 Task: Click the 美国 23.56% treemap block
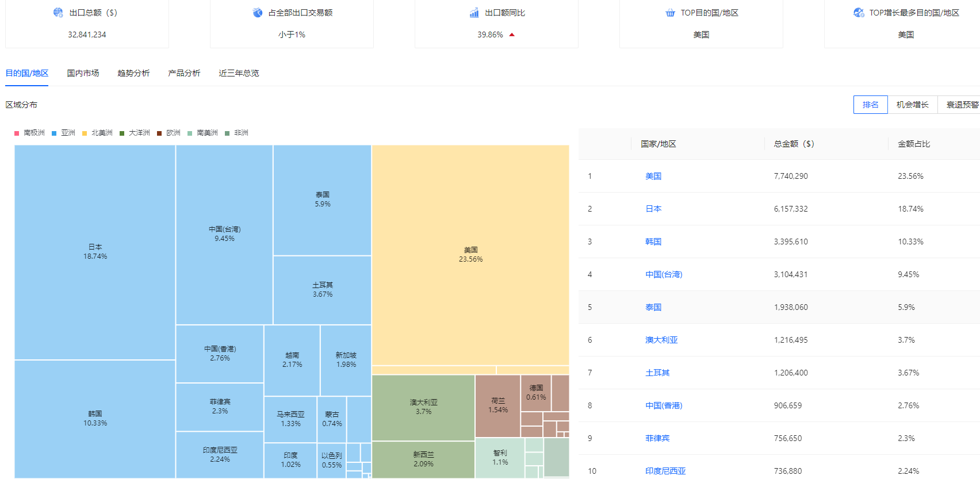(x=470, y=255)
